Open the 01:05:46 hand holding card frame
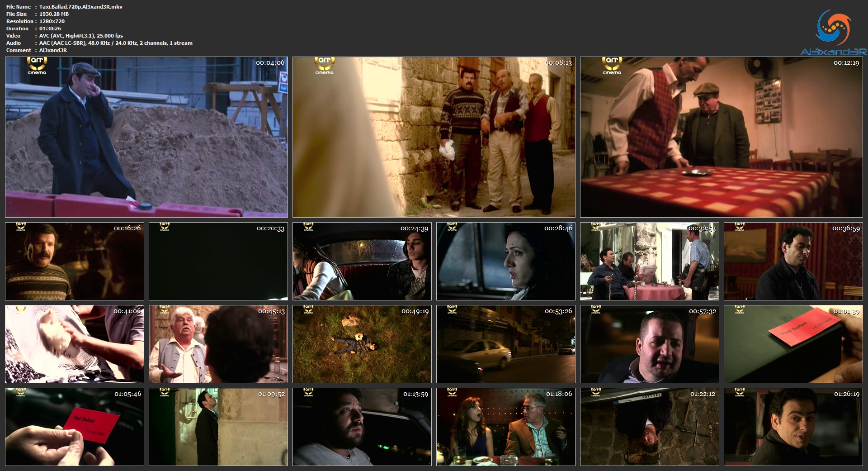868x471 pixels. tap(75, 427)
